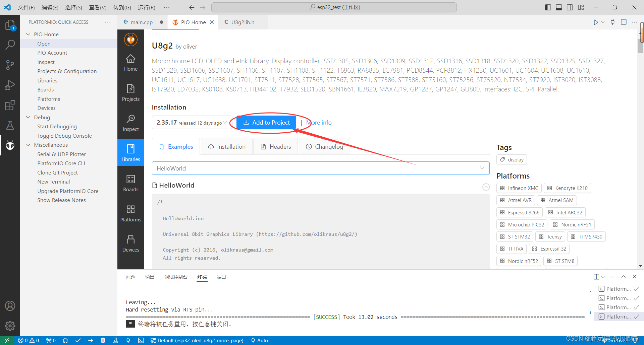644x345 pixels.
Task: Select the PlatformIO alien icon in the activity bar
Action: pos(10,145)
